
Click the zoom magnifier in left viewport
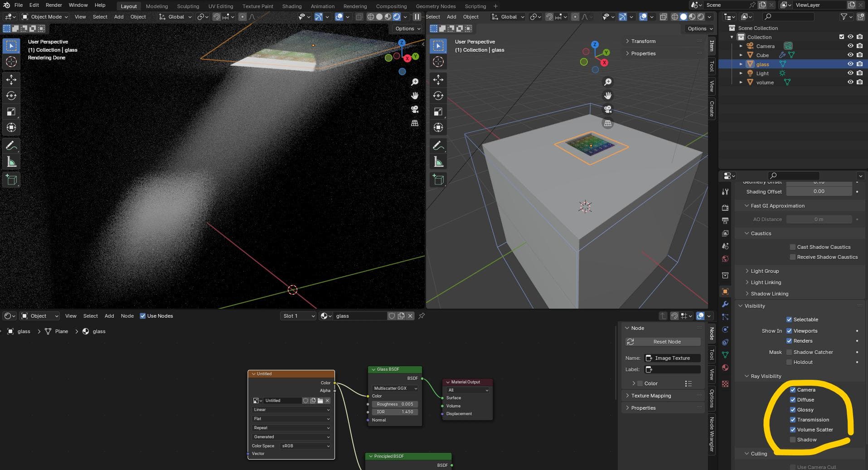click(414, 82)
